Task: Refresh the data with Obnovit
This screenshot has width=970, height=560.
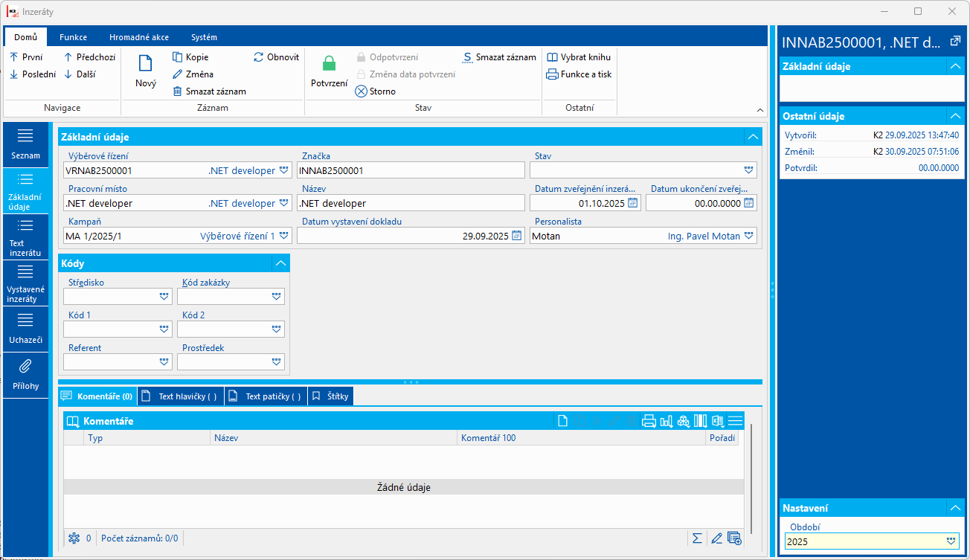Action: 276,57
